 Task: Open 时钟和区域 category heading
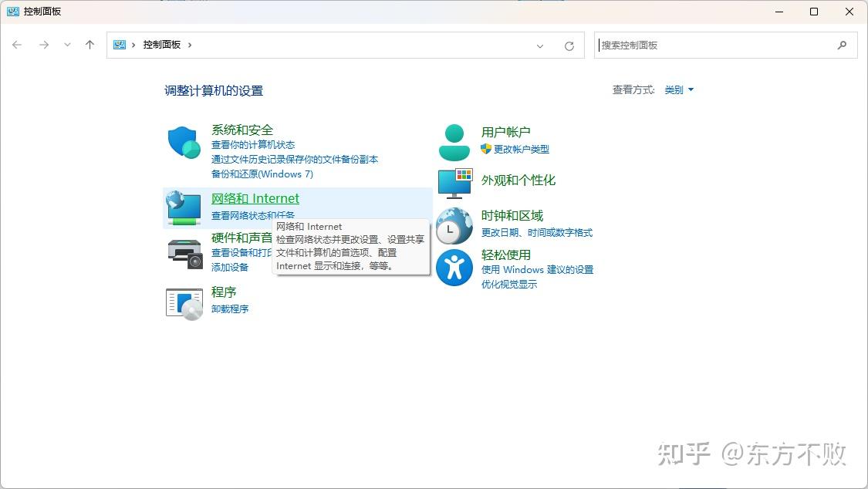(x=512, y=216)
